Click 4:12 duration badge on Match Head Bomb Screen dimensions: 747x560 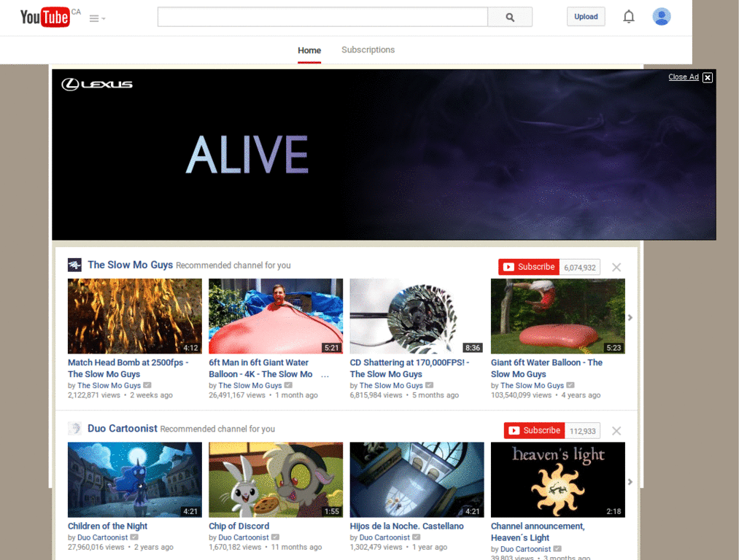coord(190,348)
